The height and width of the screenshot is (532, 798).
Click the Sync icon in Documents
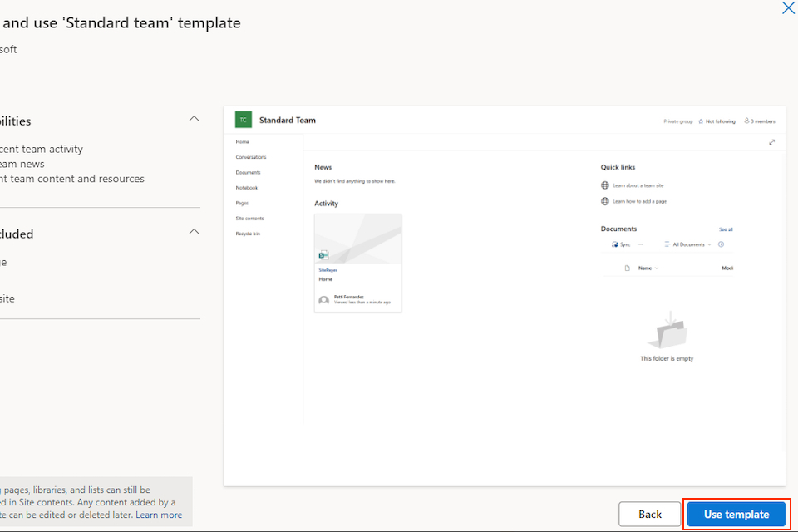click(x=615, y=244)
